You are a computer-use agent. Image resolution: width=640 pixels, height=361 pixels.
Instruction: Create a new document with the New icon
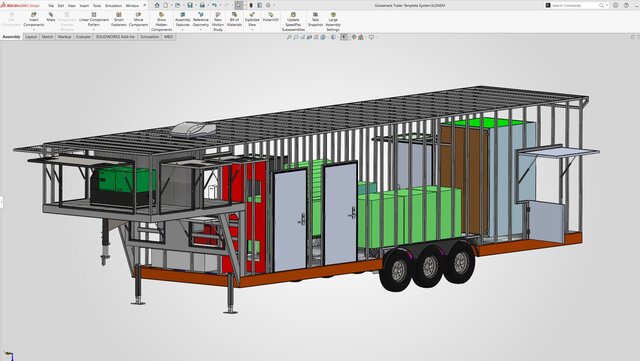pos(166,5)
